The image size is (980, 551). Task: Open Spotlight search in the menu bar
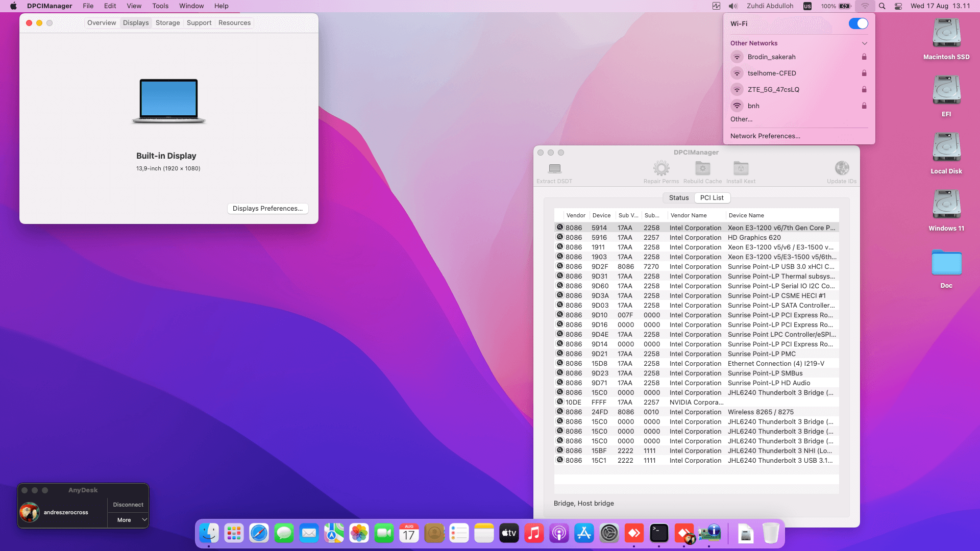pos(882,6)
